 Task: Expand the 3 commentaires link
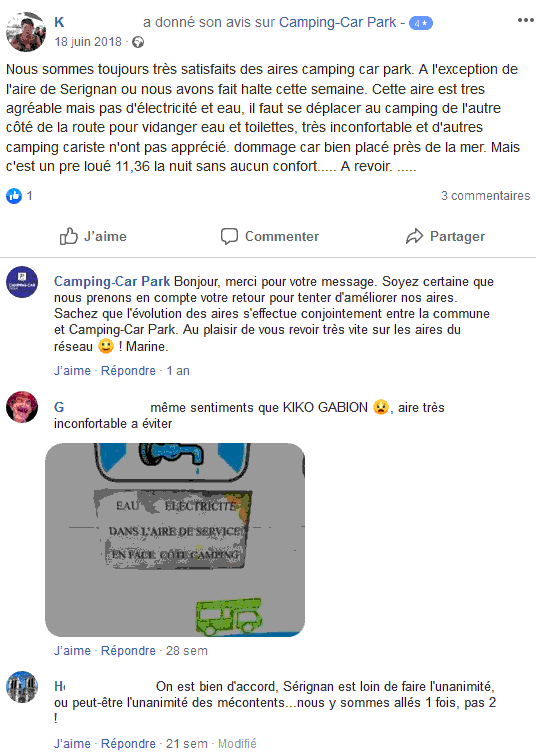485,195
